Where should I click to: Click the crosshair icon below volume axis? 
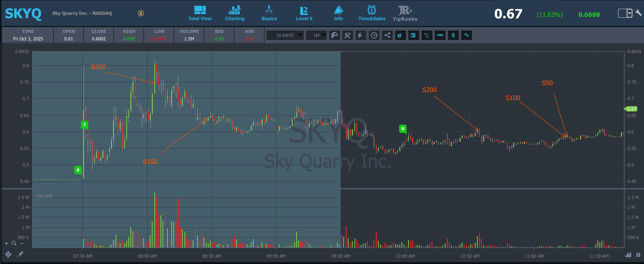(x=8, y=254)
